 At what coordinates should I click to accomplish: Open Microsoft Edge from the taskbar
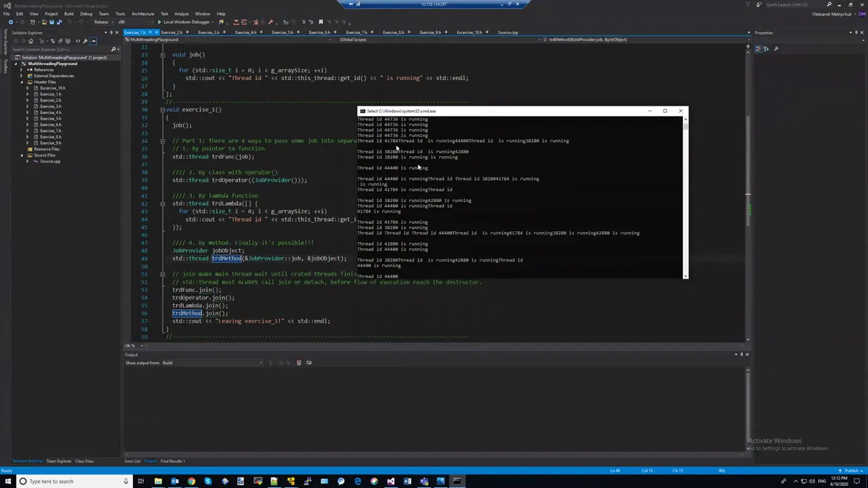click(x=357, y=481)
